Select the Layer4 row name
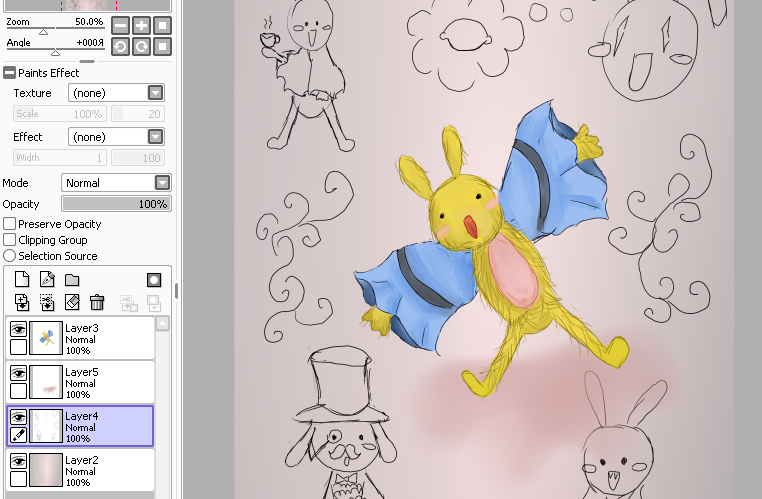Image resolution: width=762 pixels, height=499 pixels. [82, 416]
